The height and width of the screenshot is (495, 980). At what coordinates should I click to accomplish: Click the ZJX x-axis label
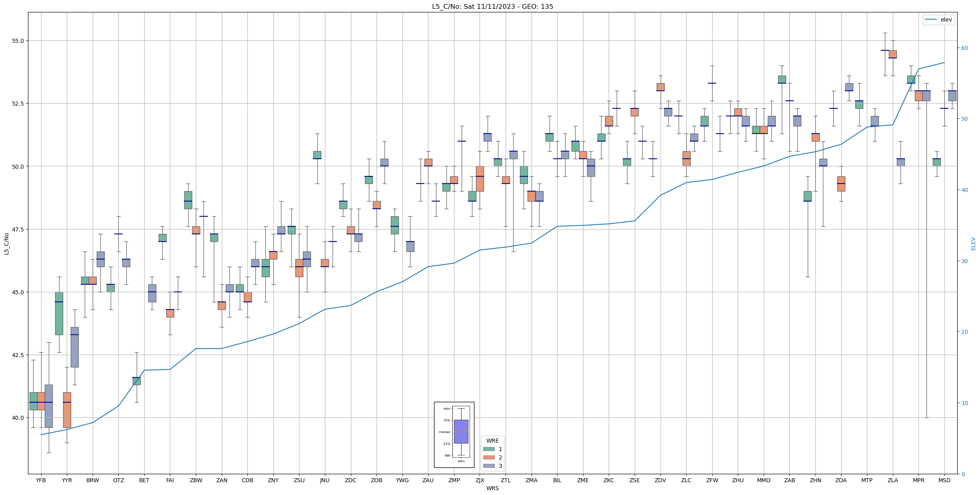[480, 480]
